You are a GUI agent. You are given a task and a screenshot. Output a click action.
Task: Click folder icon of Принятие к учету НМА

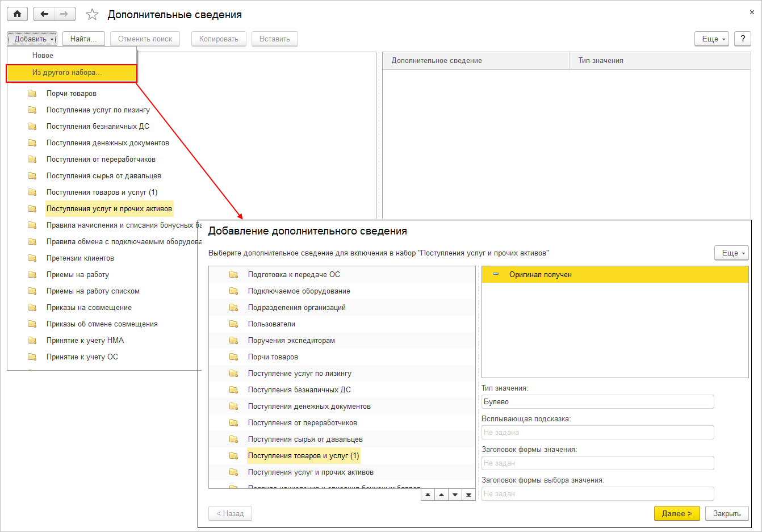32,340
